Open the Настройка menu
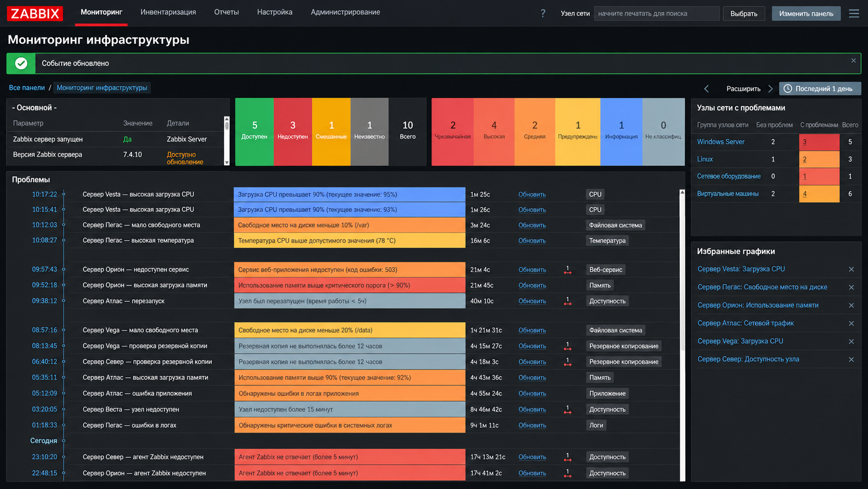 pos(275,12)
